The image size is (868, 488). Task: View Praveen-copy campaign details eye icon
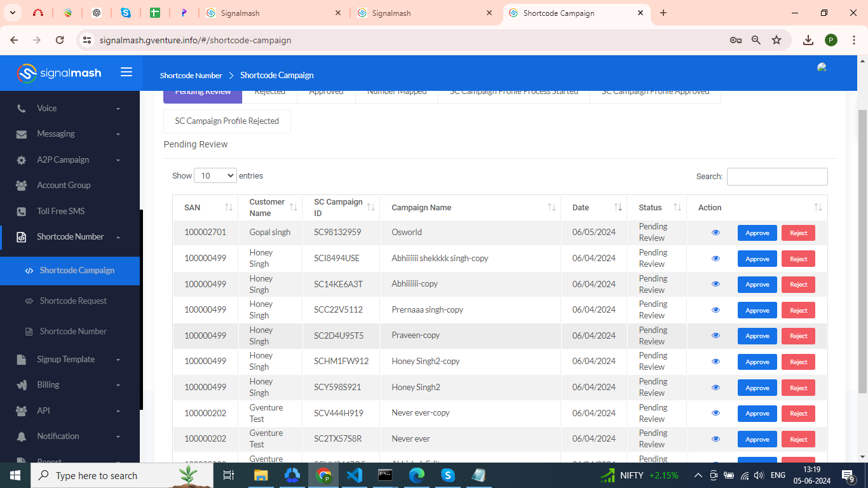pos(715,335)
